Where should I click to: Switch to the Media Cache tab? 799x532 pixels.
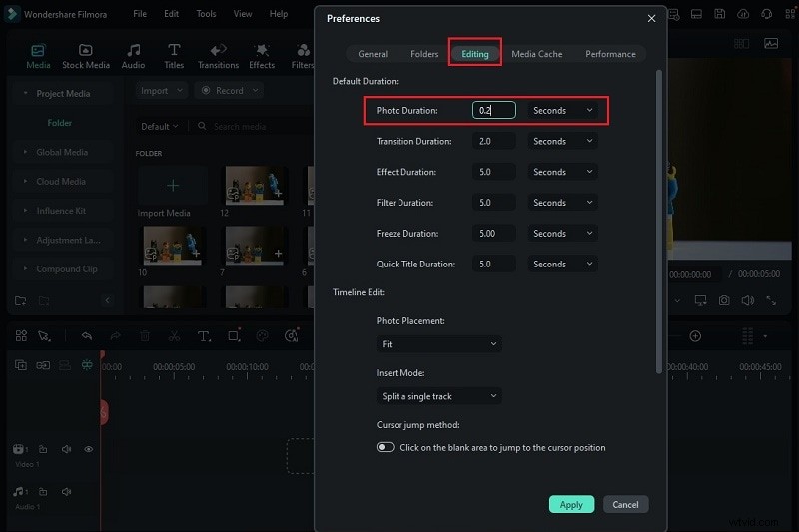(536, 54)
